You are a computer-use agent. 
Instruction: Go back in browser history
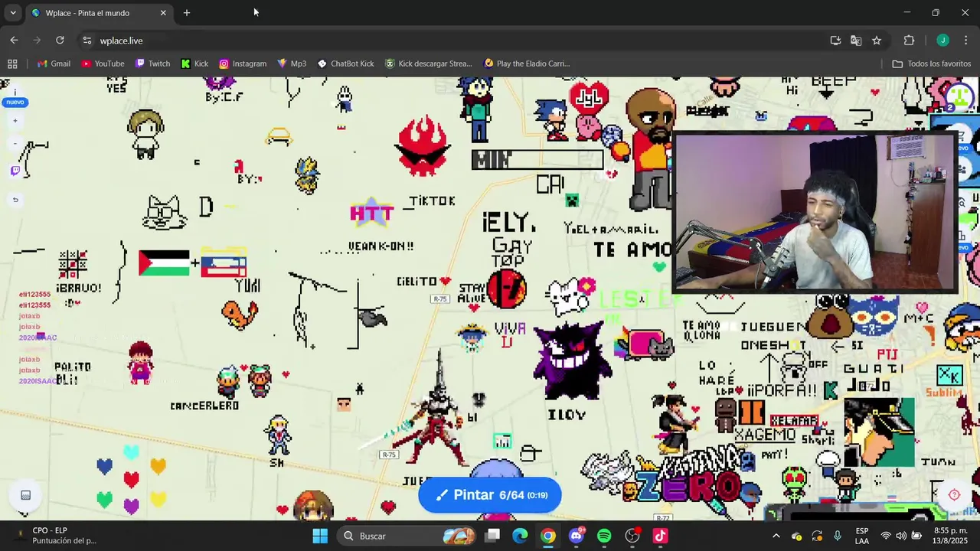point(14,41)
